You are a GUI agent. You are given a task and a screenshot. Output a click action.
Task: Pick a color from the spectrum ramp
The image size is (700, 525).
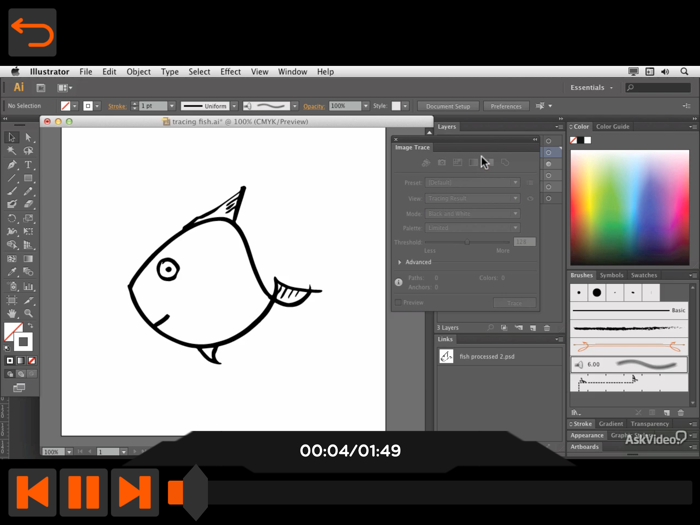[x=629, y=208]
